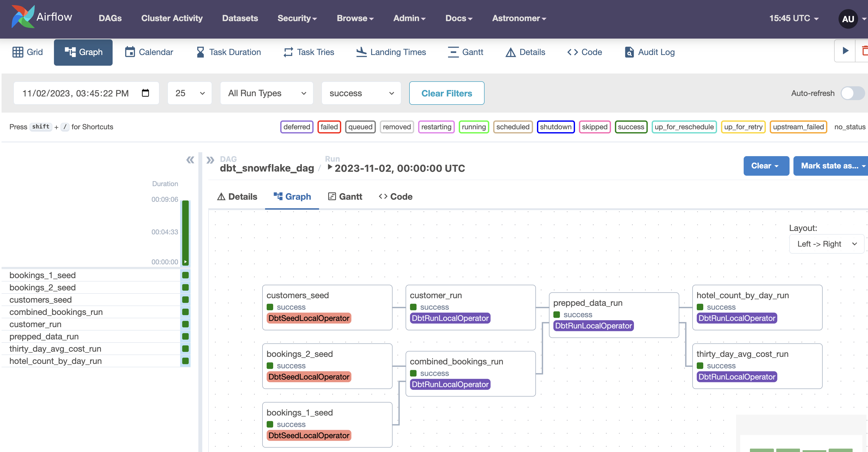Click the Landing Times plane icon
Screen dimensions: 868x452
click(361, 52)
